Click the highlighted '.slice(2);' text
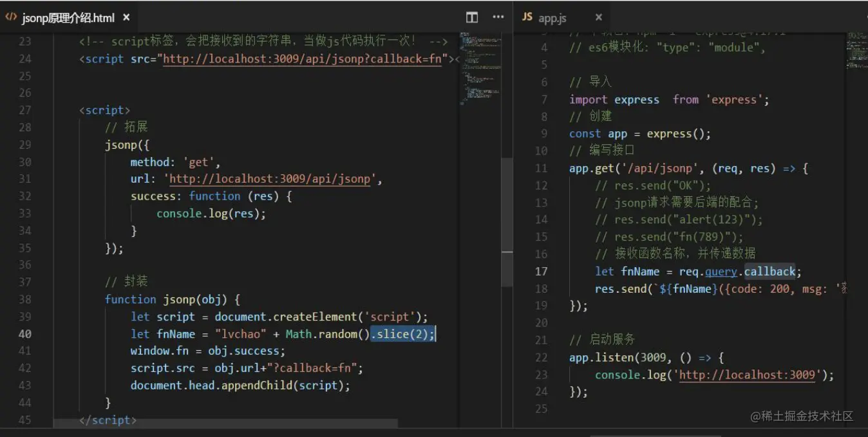Viewport: 868px width, 437px height. pyautogui.click(x=403, y=333)
